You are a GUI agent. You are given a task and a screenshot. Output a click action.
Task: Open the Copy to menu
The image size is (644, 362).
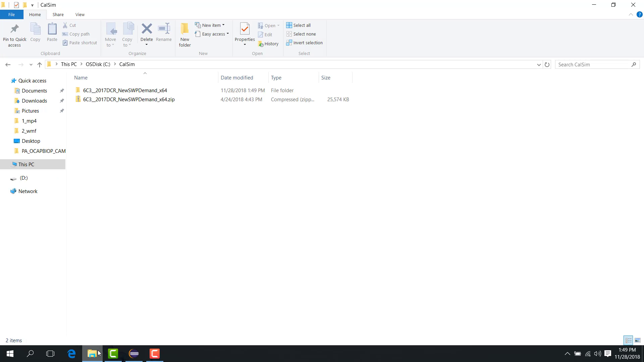tap(127, 35)
